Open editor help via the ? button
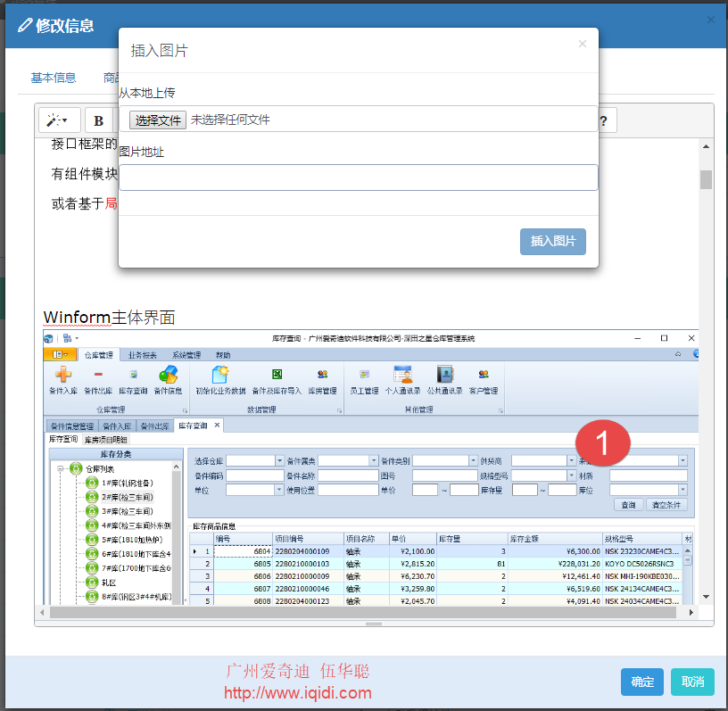 604,120
